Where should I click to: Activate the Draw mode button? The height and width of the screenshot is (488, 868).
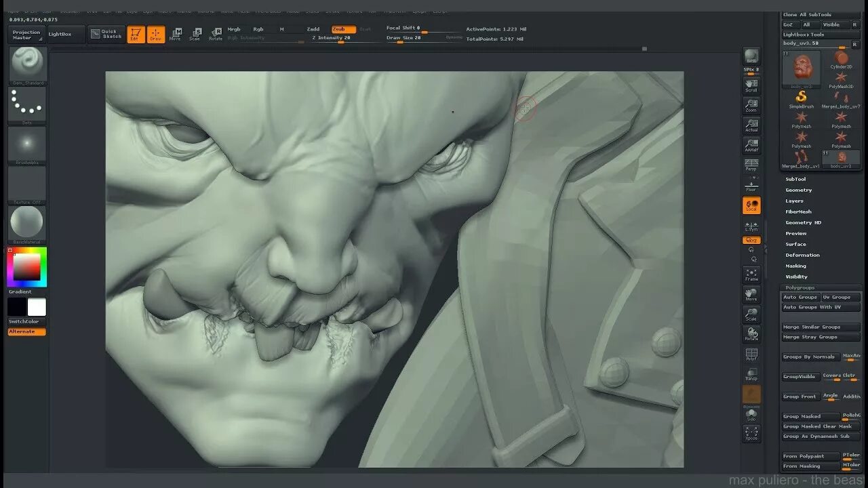(x=156, y=35)
